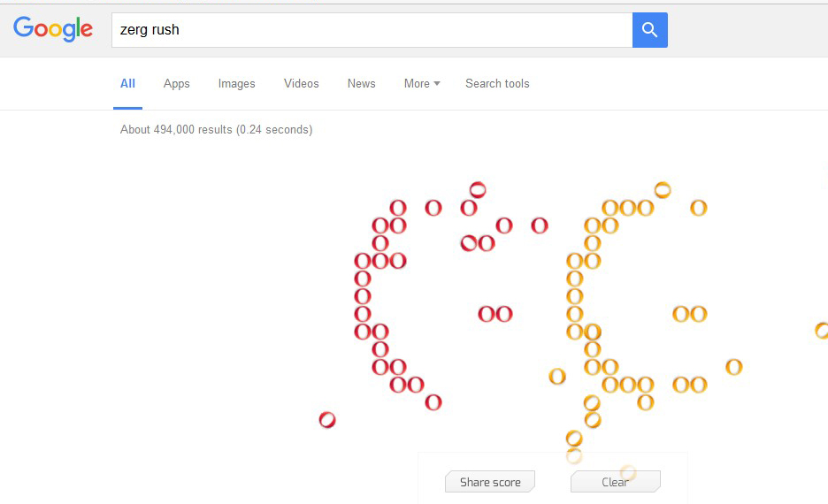Select the Apps tab
This screenshot has width=828, height=504.
[x=176, y=84]
